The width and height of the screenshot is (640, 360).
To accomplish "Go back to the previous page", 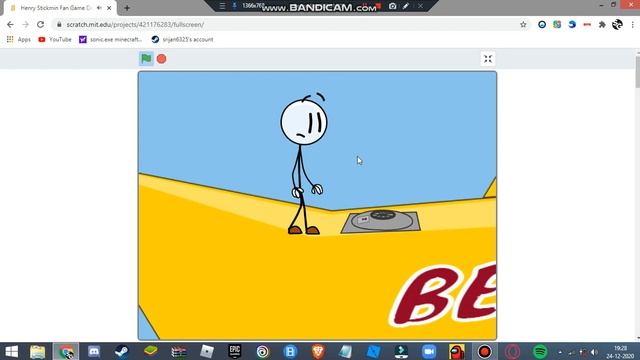I will pos(10,24).
